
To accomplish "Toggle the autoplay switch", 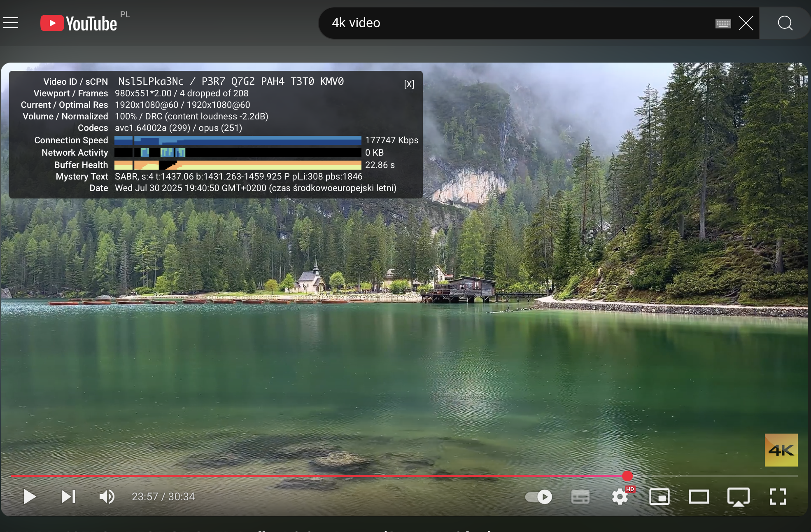I will (539, 497).
